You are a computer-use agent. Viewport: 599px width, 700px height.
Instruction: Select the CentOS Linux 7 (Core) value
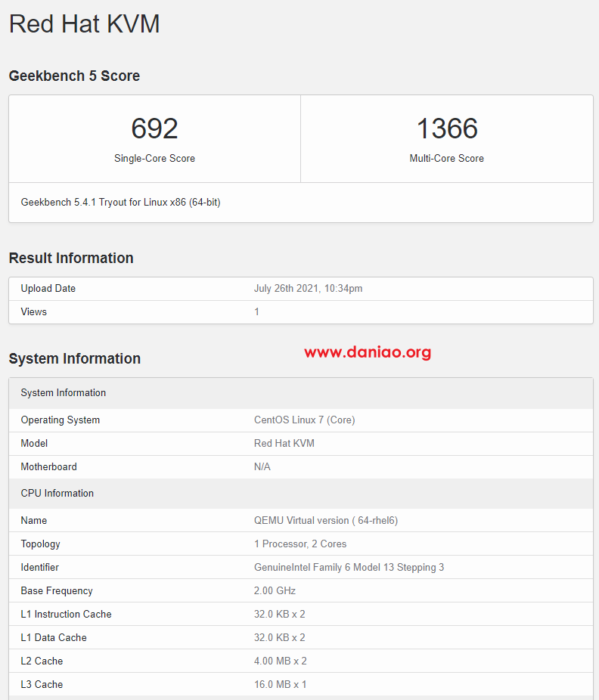click(305, 420)
